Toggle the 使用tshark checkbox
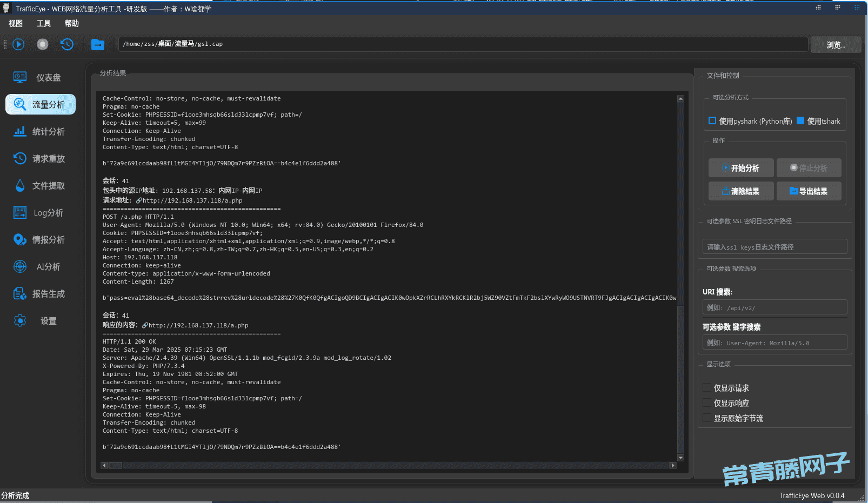The height and width of the screenshot is (503, 868). click(800, 121)
